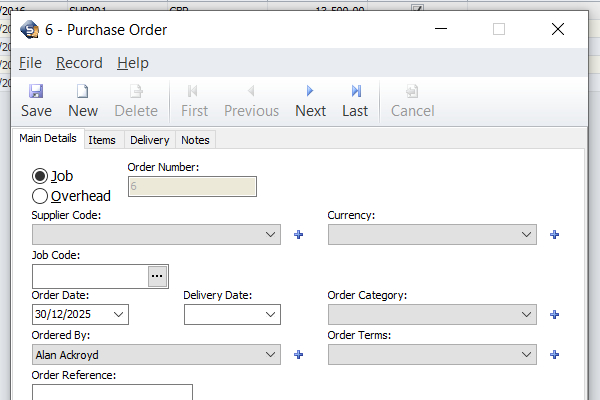Switch to the Notes tab
Screen dimensions: 600x400
[195, 140]
